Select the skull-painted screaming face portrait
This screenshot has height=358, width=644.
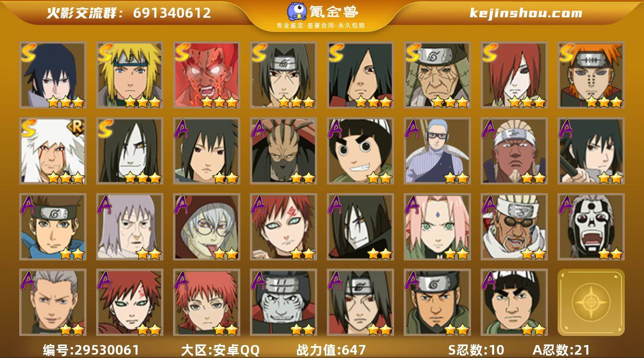591,227
